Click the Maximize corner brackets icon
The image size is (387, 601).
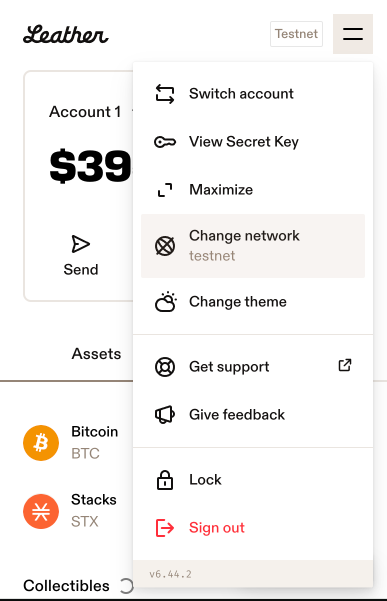[x=165, y=190]
